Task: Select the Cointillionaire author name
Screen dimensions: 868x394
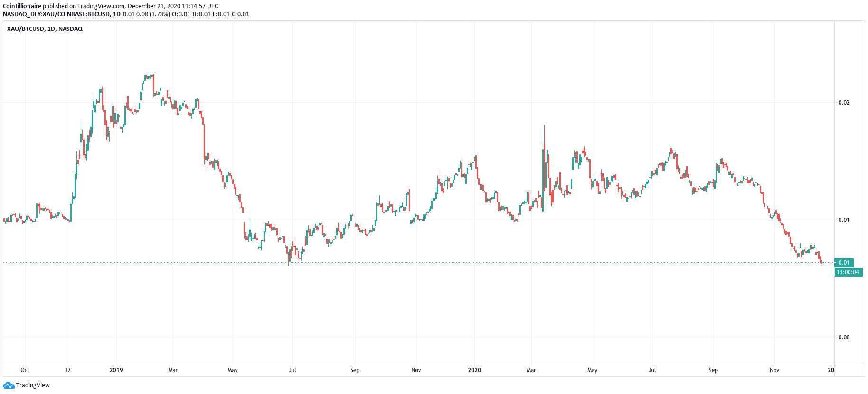Action: pyautogui.click(x=22, y=6)
